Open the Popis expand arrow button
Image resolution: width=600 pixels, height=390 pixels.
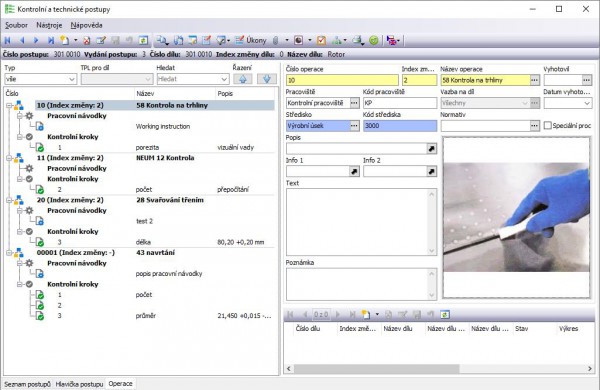click(x=432, y=148)
